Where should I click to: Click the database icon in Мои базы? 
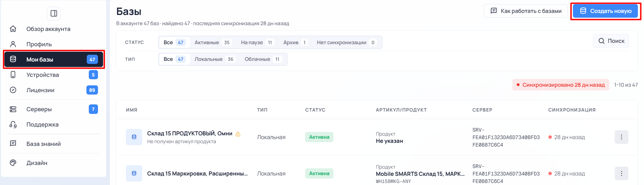[x=13, y=59]
